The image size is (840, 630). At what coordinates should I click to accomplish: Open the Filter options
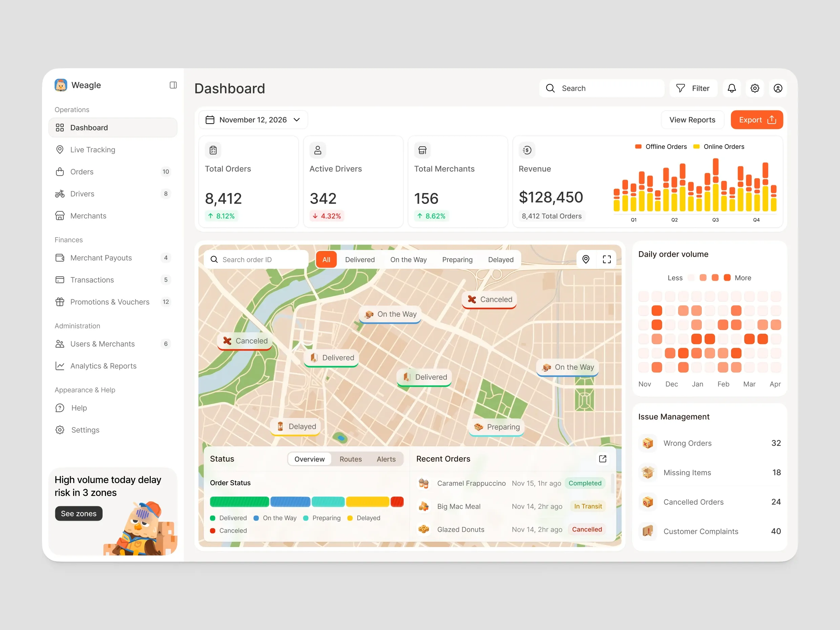coord(693,88)
